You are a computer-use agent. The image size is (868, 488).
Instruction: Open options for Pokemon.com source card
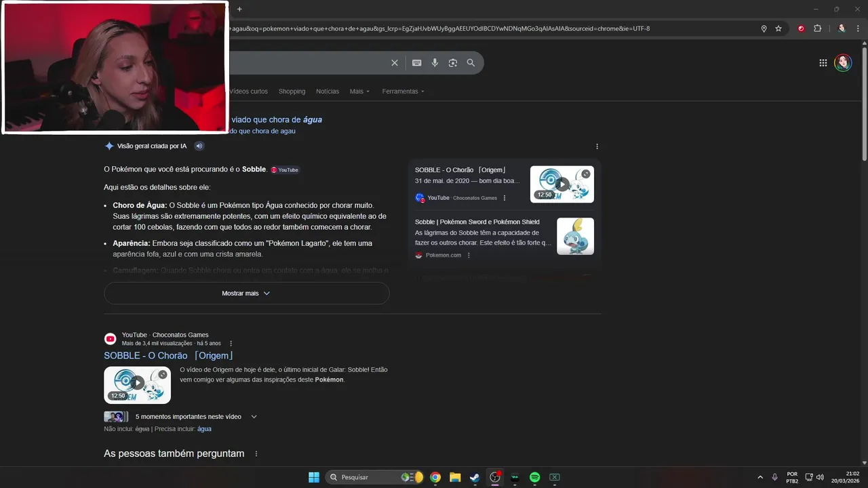coord(469,256)
